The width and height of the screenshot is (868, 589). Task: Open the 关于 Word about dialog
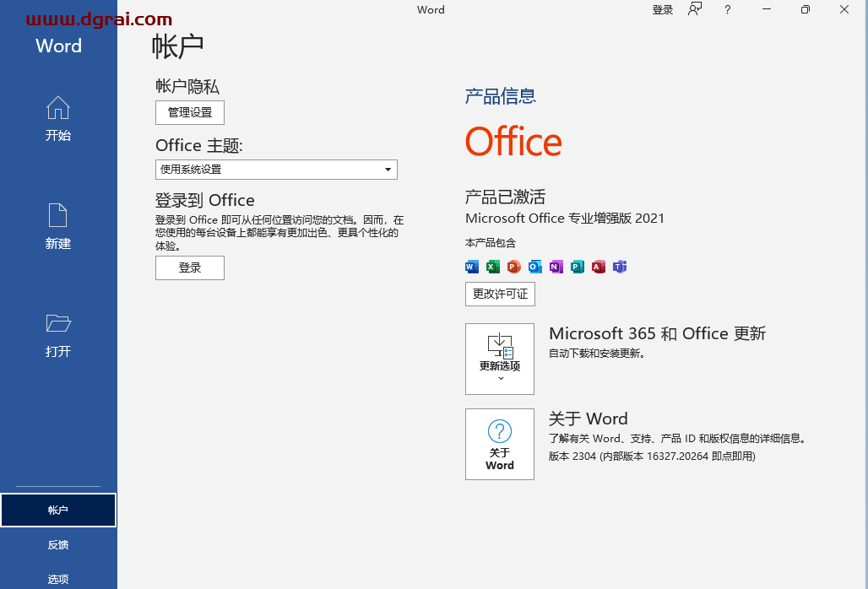click(x=500, y=444)
